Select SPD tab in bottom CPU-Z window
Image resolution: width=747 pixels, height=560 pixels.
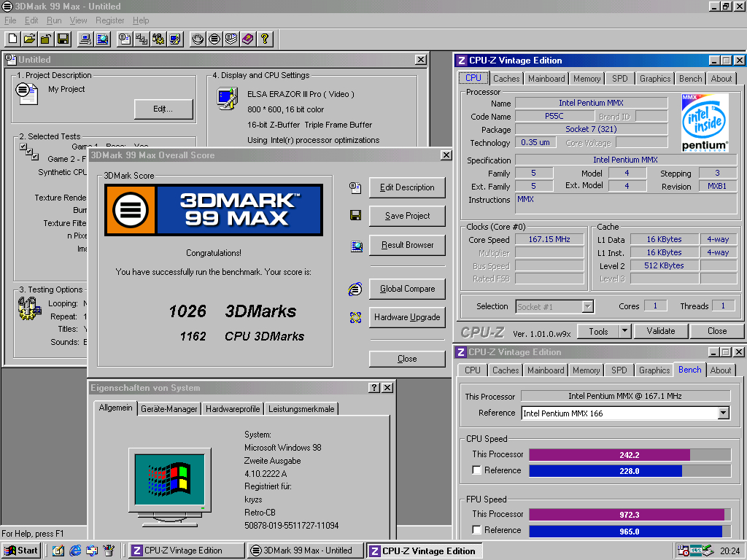[x=619, y=370]
